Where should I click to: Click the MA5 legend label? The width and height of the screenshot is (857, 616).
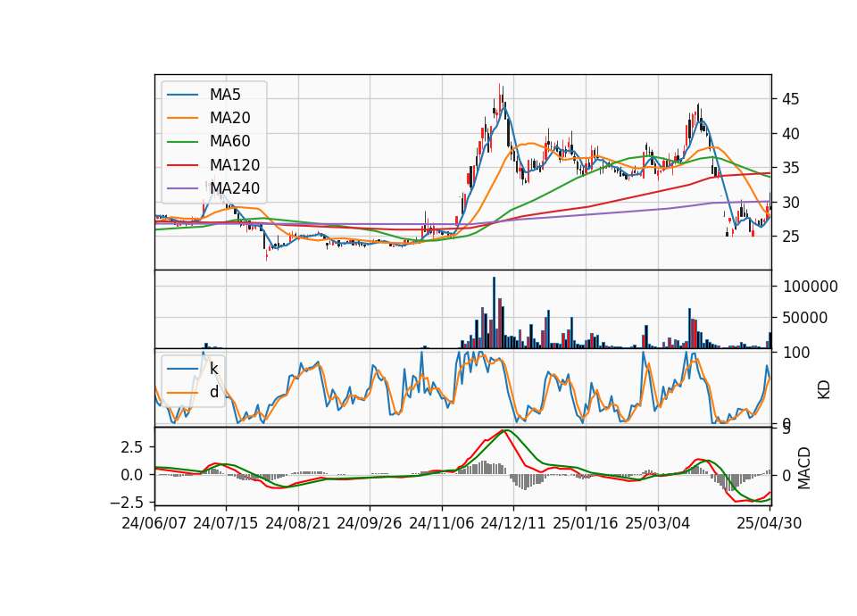(x=225, y=95)
